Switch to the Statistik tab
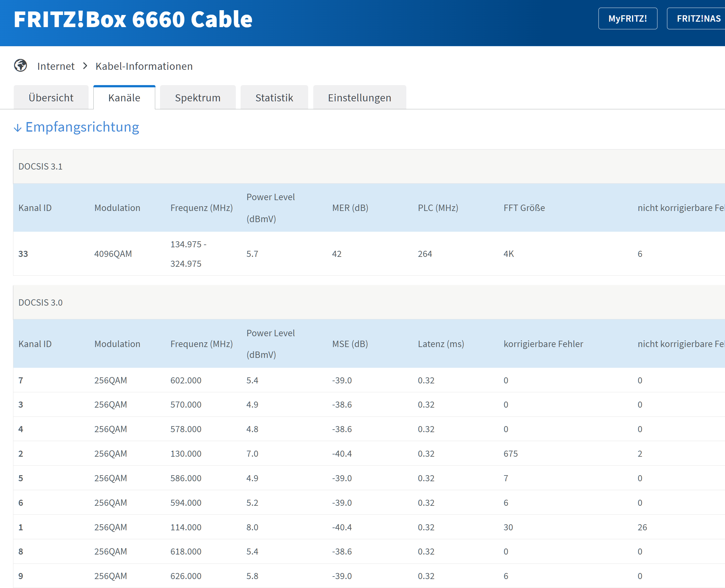The image size is (725, 588). (274, 98)
